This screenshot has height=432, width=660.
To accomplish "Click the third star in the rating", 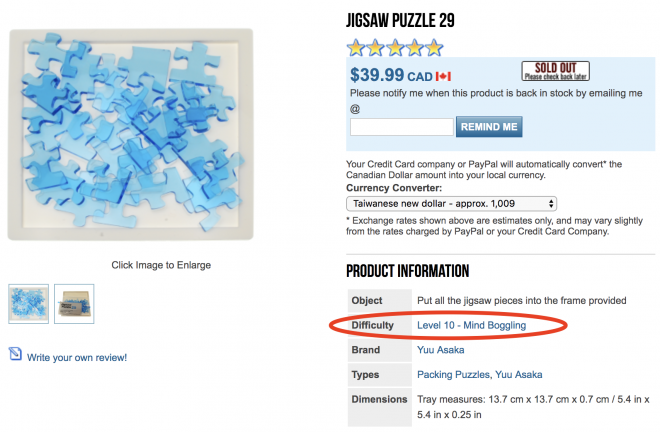I will 394,47.
